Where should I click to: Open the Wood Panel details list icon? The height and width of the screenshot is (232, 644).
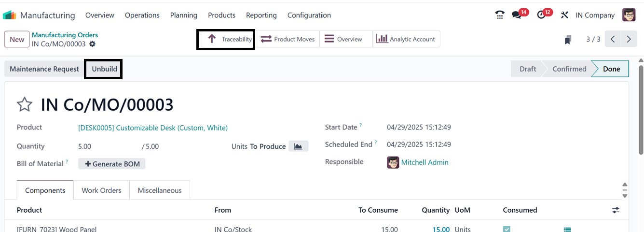[x=567, y=230]
